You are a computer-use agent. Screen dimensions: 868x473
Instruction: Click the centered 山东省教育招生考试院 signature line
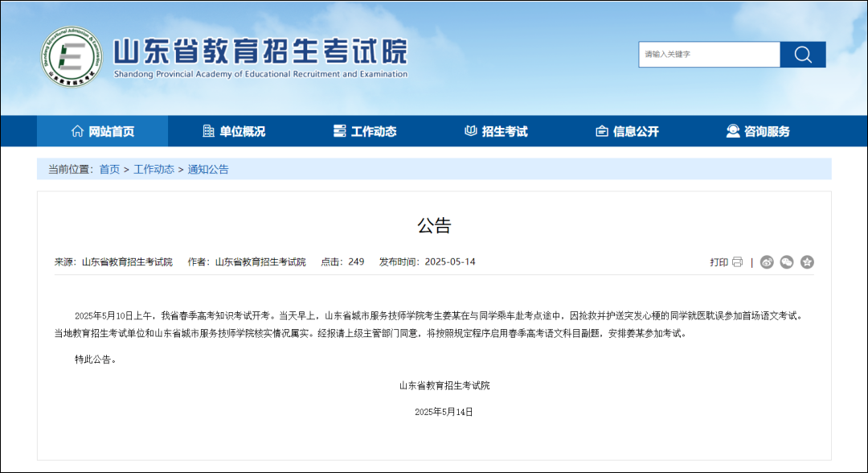(444, 385)
